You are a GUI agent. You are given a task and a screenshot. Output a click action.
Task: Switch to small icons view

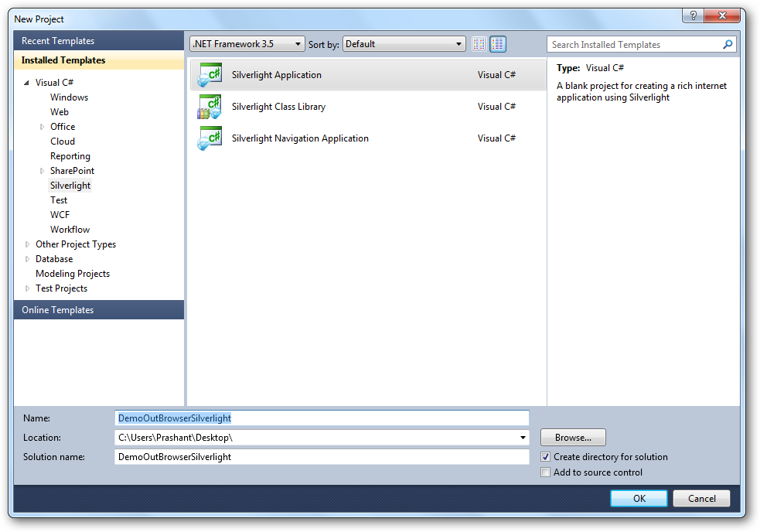[479, 44]
